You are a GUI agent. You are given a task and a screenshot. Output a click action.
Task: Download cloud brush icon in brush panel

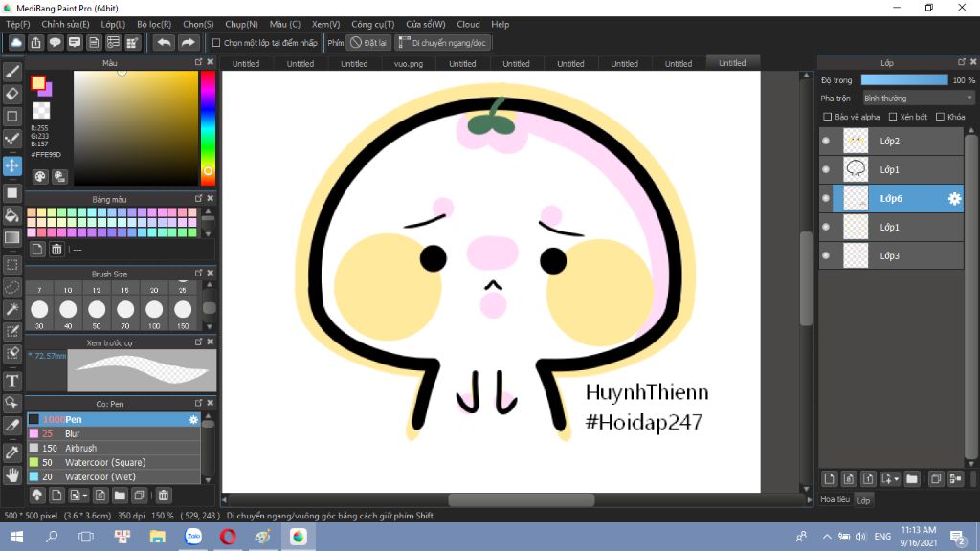tap(37, 496)
